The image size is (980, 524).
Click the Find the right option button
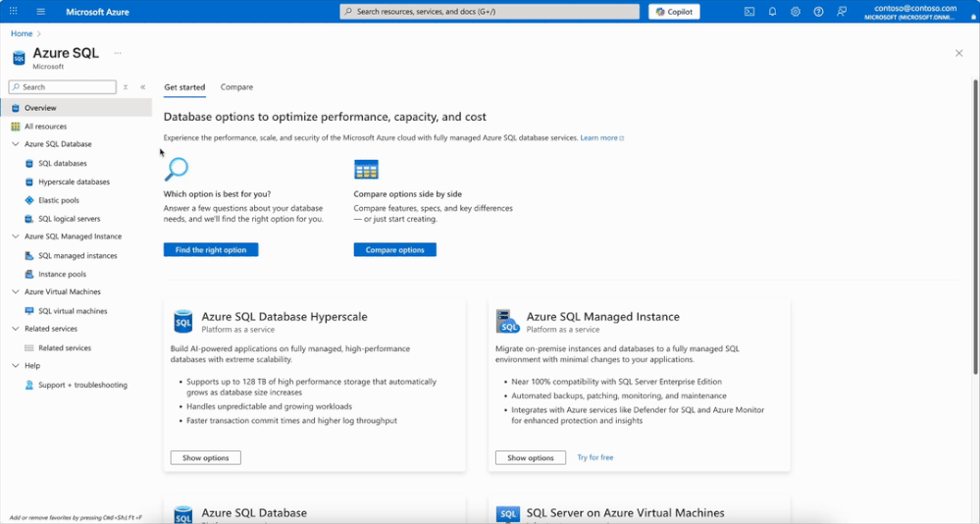point(211,249)
